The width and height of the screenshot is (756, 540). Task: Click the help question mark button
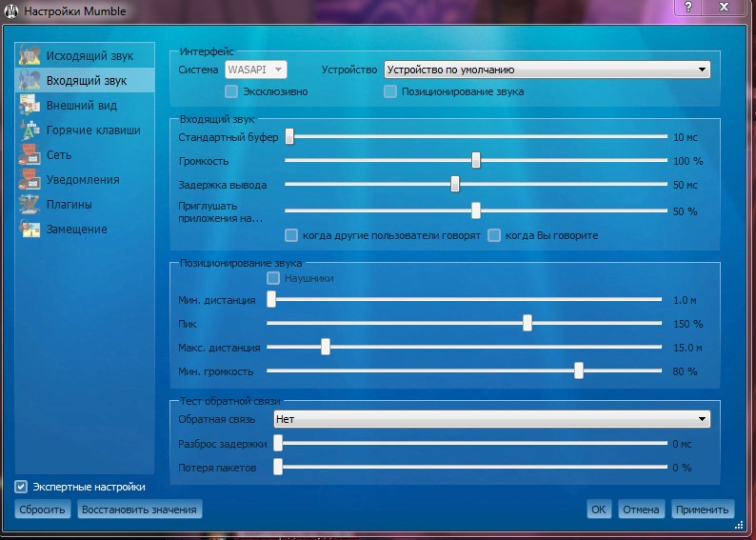pos(688,7)
